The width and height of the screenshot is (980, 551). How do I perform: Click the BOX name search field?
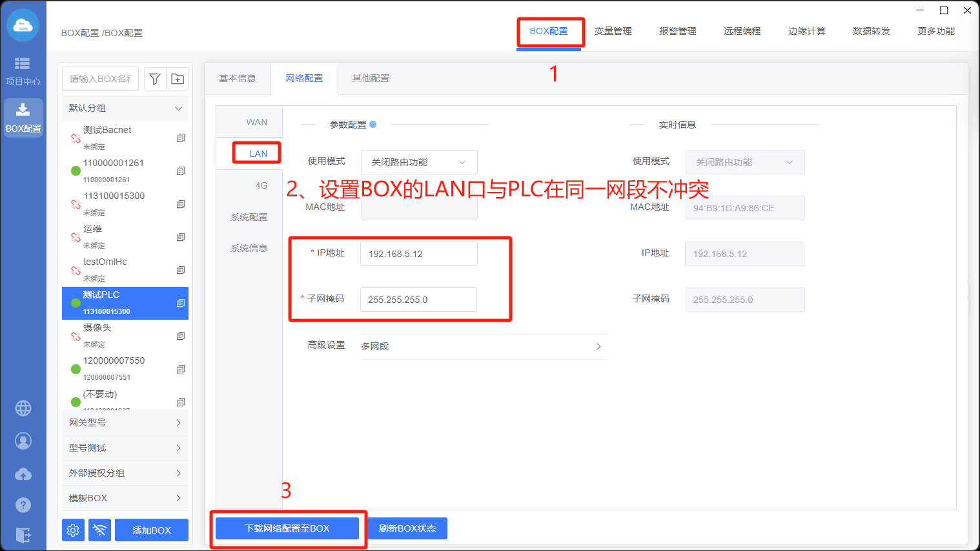(101, 79)
